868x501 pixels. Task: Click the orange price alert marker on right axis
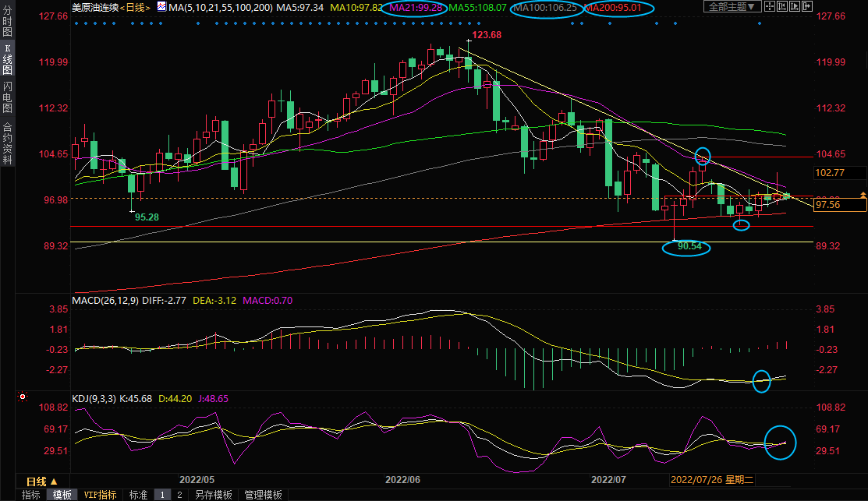click(x=863, y=194)
